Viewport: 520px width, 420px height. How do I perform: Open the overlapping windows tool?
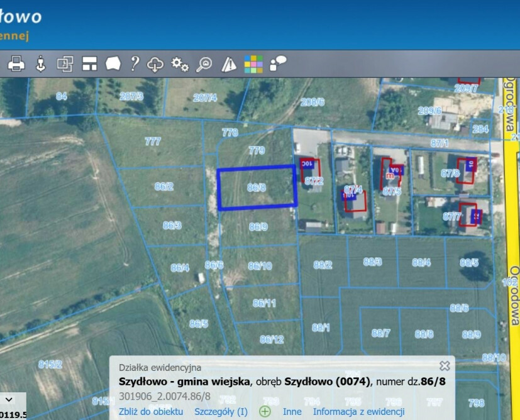pos(65,64)
